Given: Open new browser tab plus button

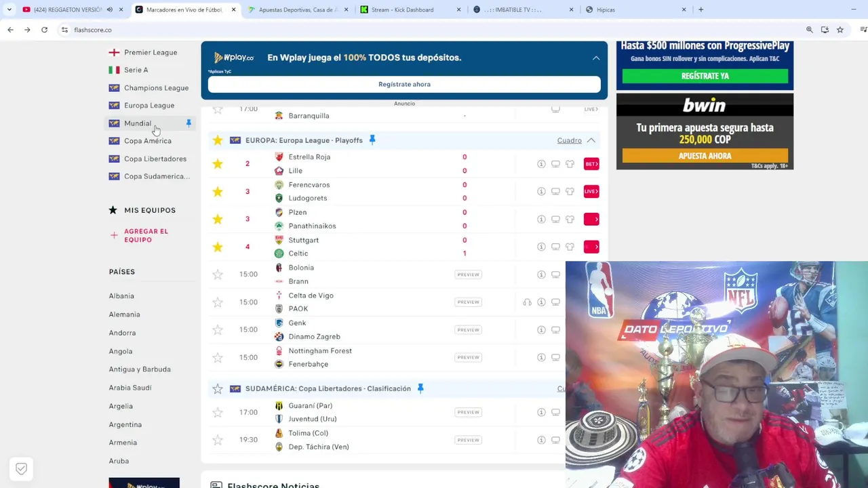Looking at the screenshot, I should click(701, 9).
